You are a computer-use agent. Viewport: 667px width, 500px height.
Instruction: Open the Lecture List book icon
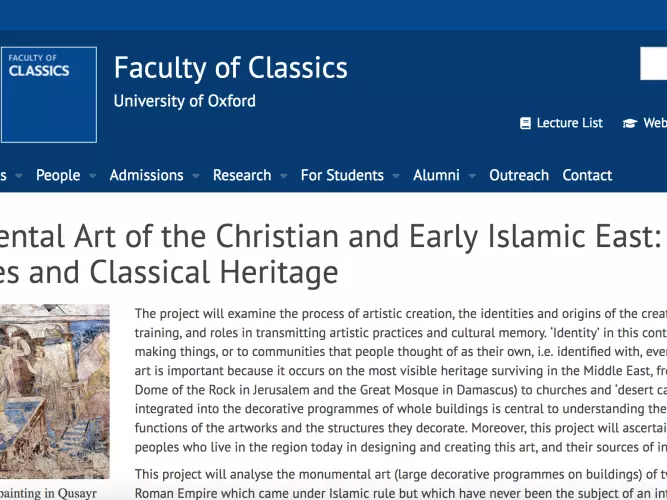tap(525, 123)
